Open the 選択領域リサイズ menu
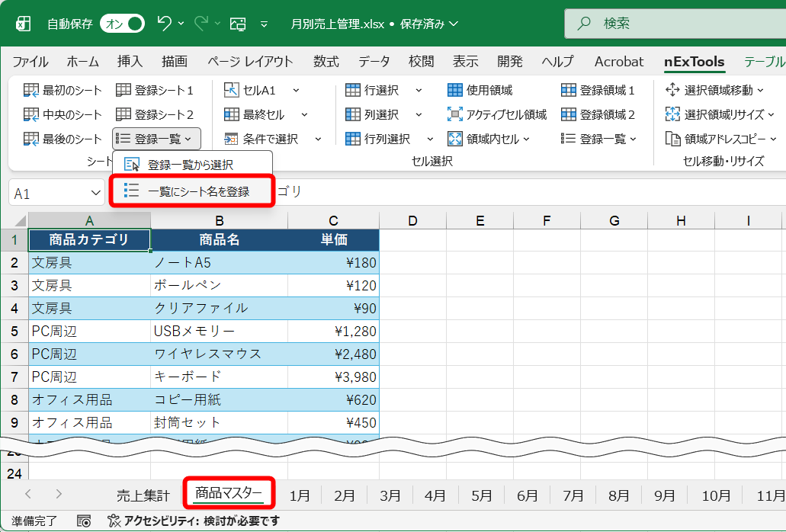The height and width of the screenshot is (532, 786). (720, 115)
